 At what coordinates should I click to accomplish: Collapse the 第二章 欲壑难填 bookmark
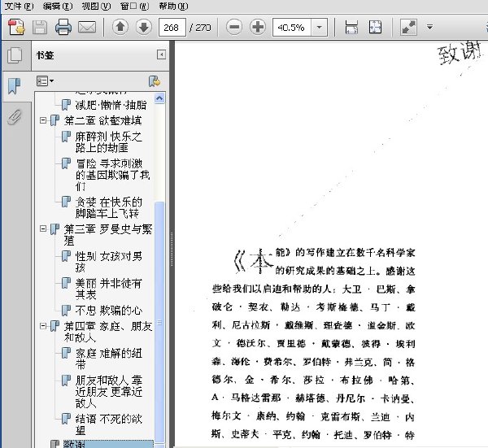tap(43, 120)
